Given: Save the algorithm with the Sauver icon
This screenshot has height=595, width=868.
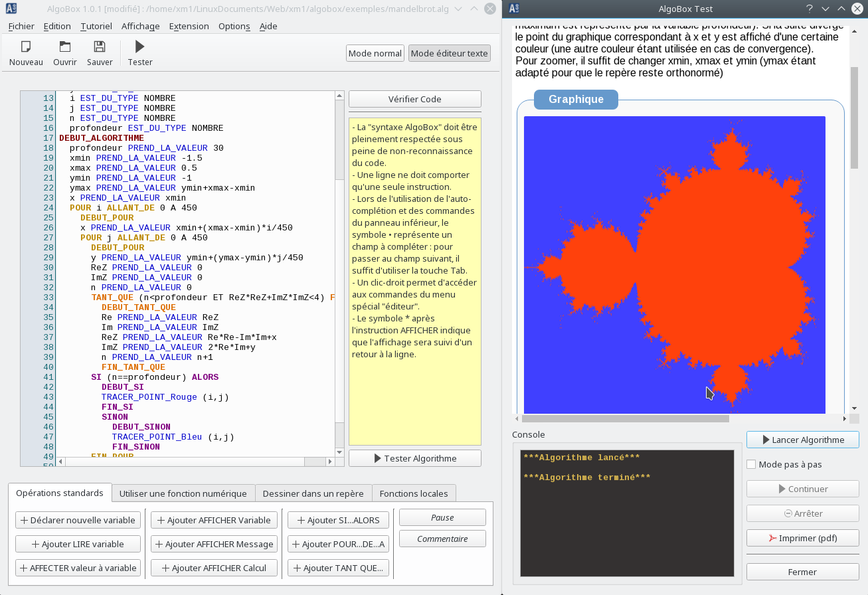Looking at the screenshot, I should 100,47.
